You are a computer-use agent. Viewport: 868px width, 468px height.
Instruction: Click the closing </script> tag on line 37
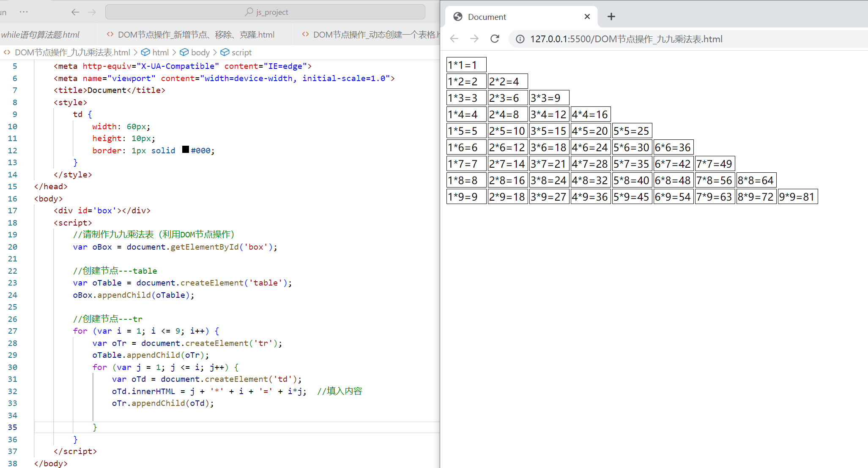pos(75,451)
